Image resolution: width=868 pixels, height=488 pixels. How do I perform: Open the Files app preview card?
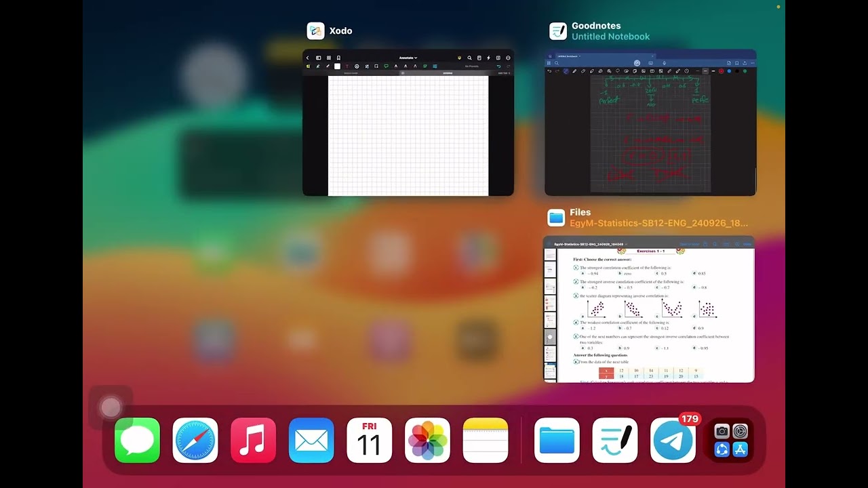[x=649, y=309]
